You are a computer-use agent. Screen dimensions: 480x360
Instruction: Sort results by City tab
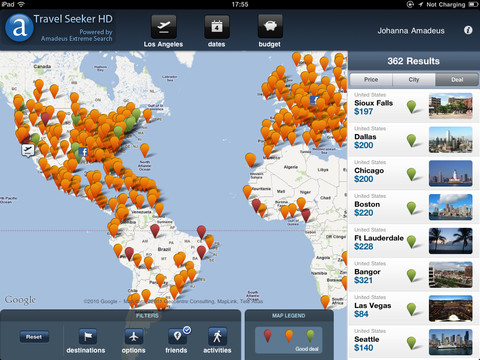[414, 80]
